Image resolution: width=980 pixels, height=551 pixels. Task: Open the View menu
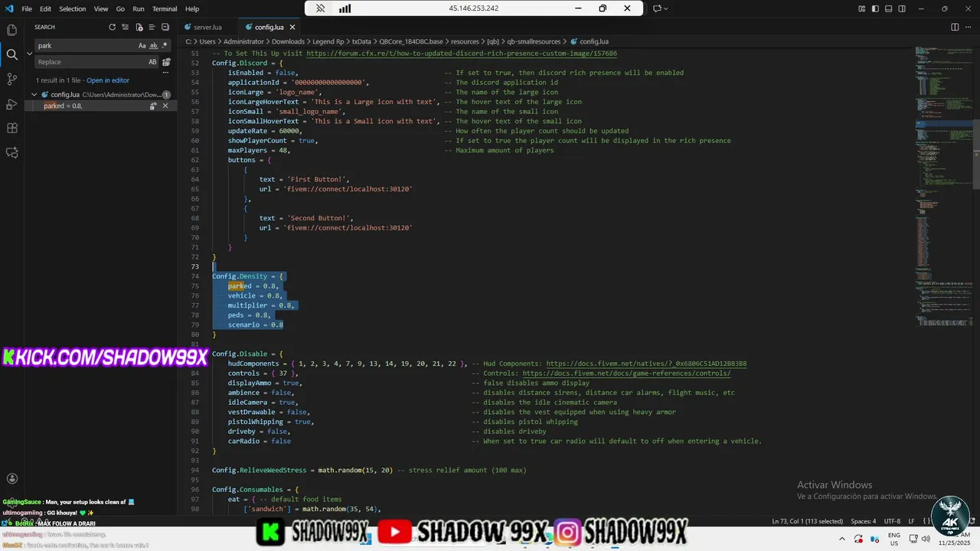(x=101, y=8)
